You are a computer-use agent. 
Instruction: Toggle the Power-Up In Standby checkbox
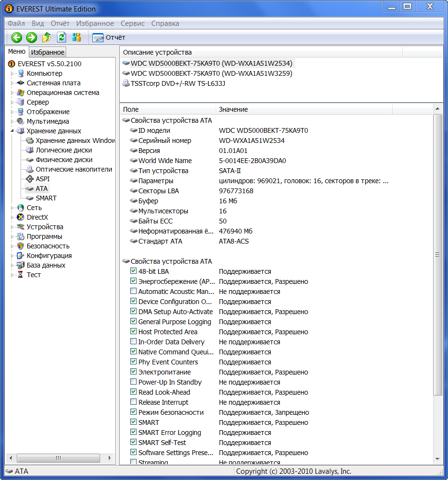(133, 381)
